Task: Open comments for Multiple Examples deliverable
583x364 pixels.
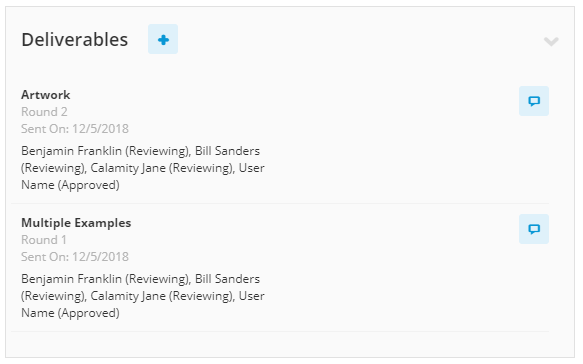Action: click(534, 229)
